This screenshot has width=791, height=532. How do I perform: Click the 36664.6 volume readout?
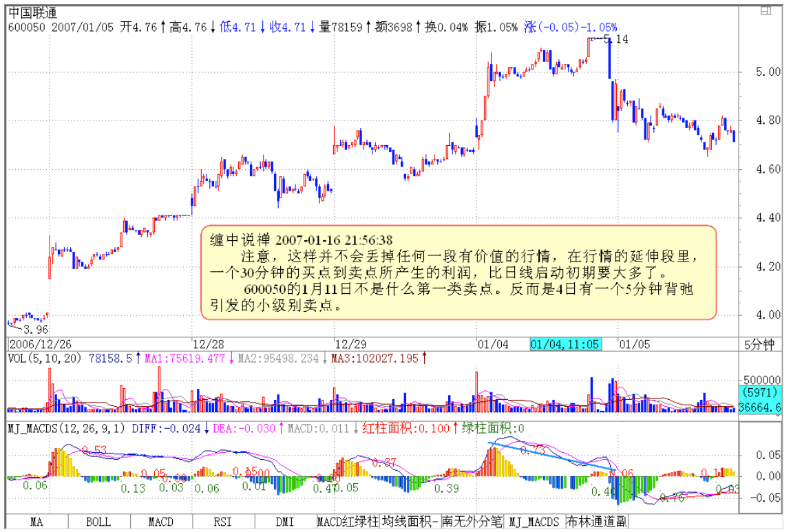click(760, 407)
